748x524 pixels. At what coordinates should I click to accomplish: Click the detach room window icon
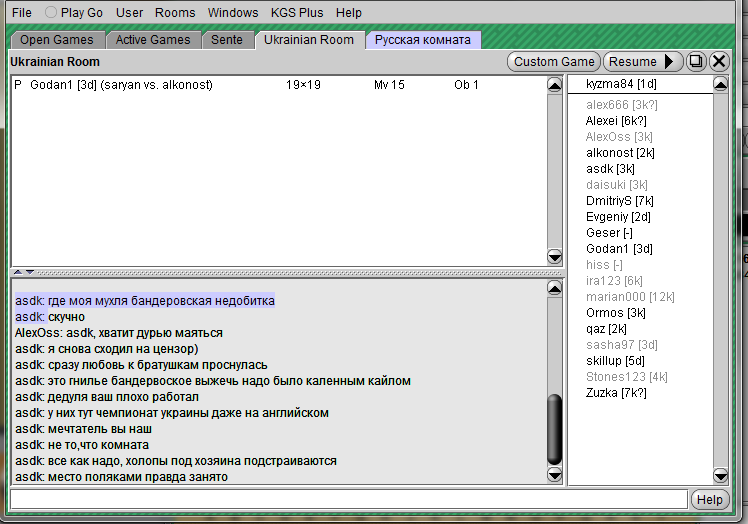696,62
